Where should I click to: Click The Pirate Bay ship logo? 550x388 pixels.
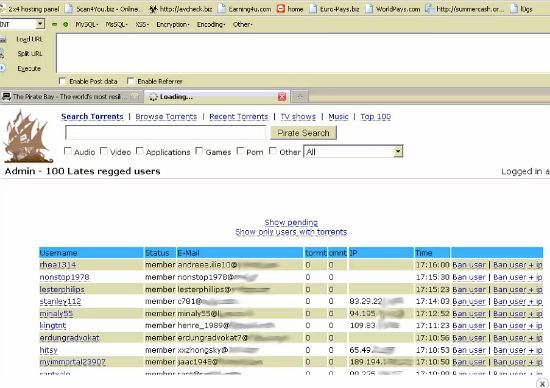click(27, 136)
